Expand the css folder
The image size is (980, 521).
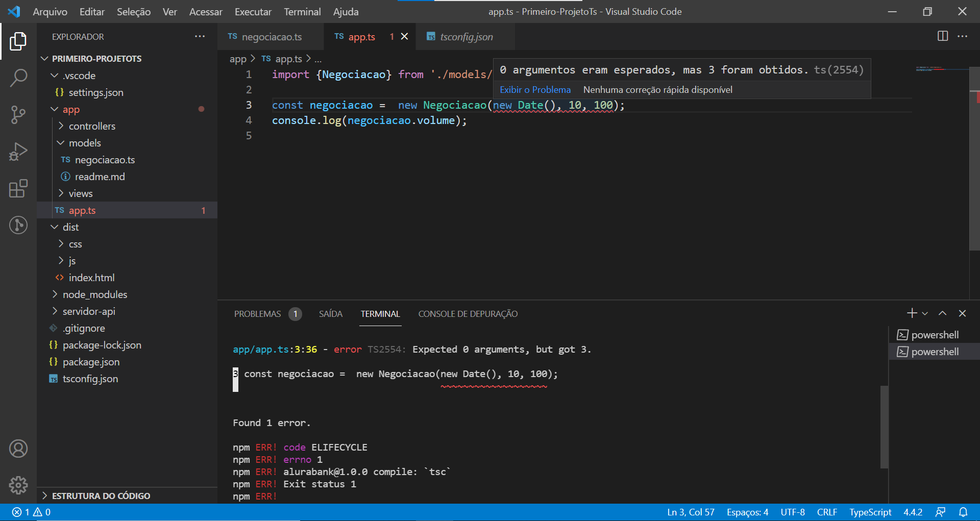coord(128,244)
